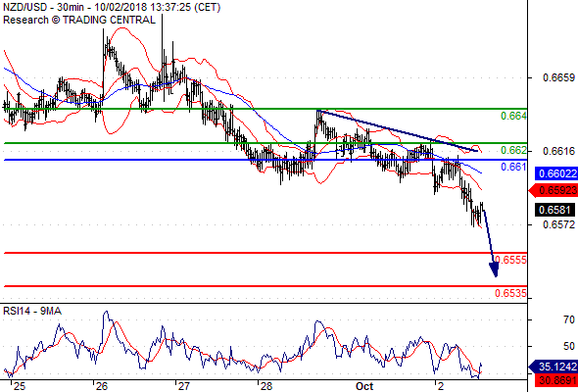578x392 pixels.
Task: Click the green 0.662 resistance label
Action: [513, 150]
